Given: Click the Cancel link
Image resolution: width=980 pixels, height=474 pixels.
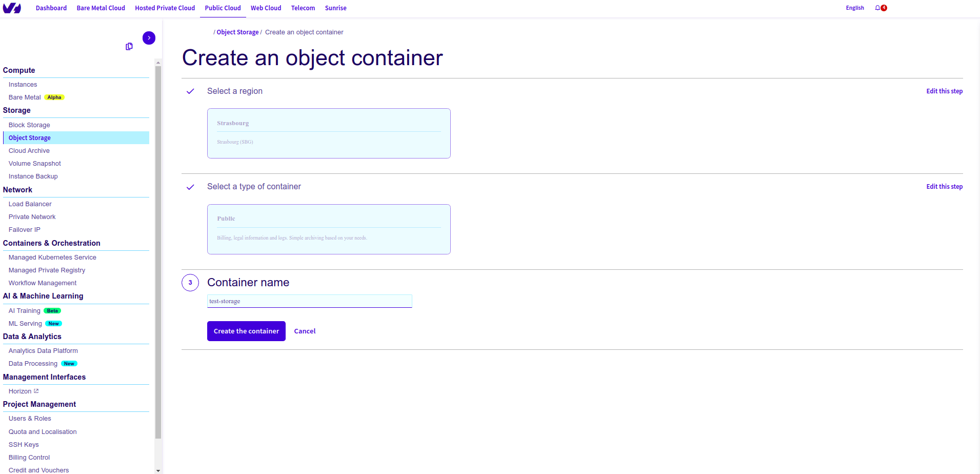Looking at the screenshot, I should click(305, 331).
